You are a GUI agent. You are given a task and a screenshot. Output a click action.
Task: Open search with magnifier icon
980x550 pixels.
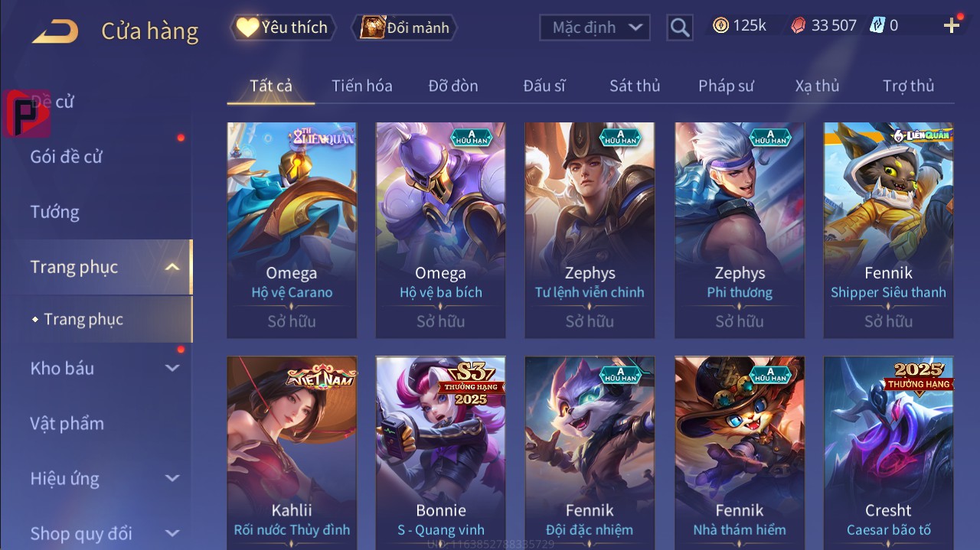[x=680, y=28]
